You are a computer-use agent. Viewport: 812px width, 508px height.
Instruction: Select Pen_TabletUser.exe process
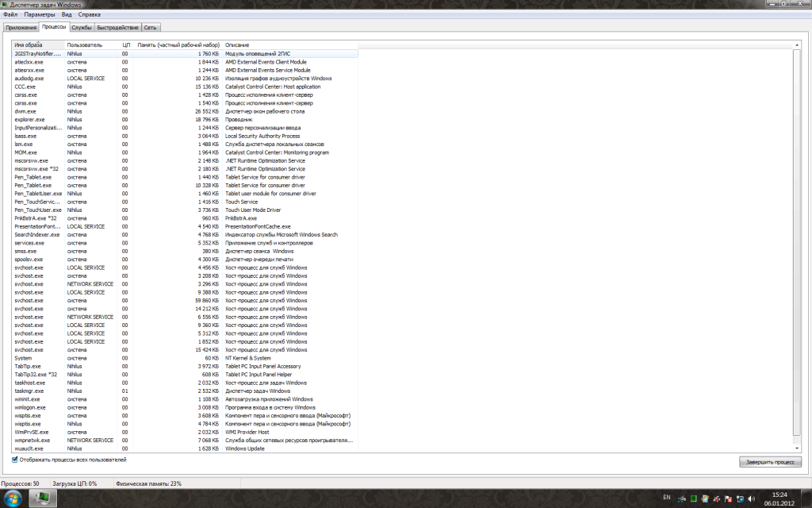click(185, 194)
